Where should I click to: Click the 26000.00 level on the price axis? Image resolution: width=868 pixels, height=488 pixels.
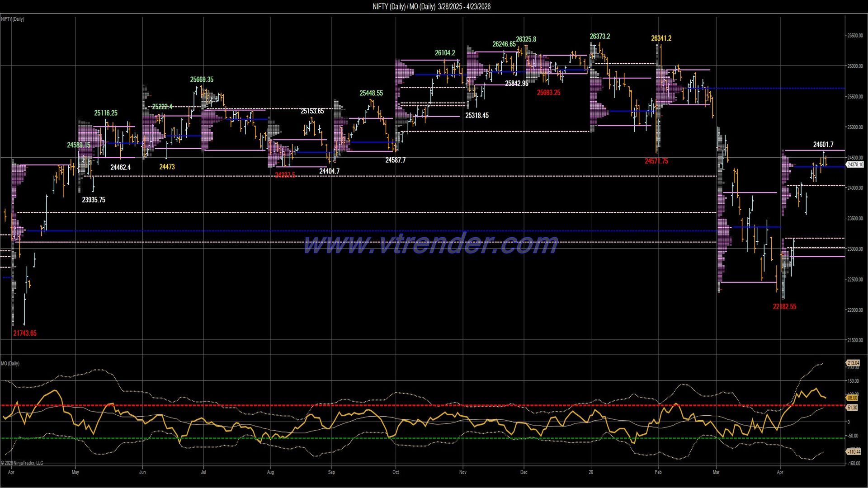point(854,66)
